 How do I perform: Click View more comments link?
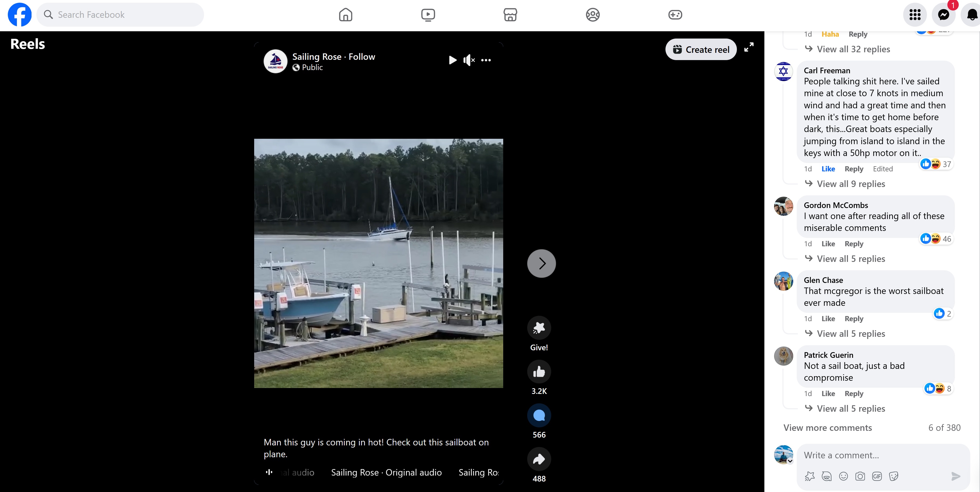tap(827, 428)
